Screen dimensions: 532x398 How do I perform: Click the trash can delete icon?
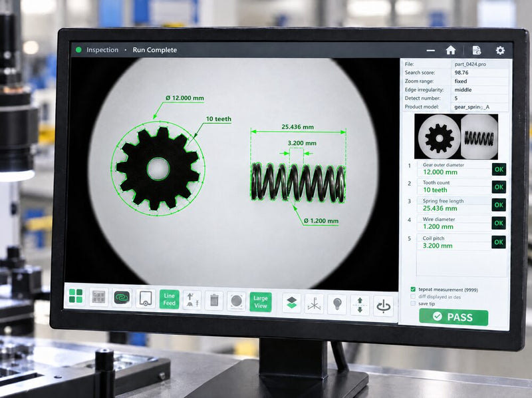pyautogui.click(x=214, y=301)
